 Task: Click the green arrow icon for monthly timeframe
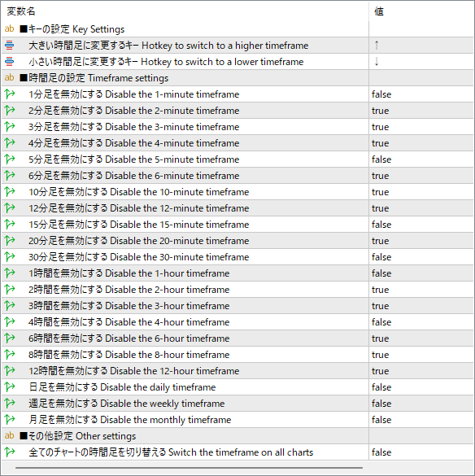[x=10, y=420]
